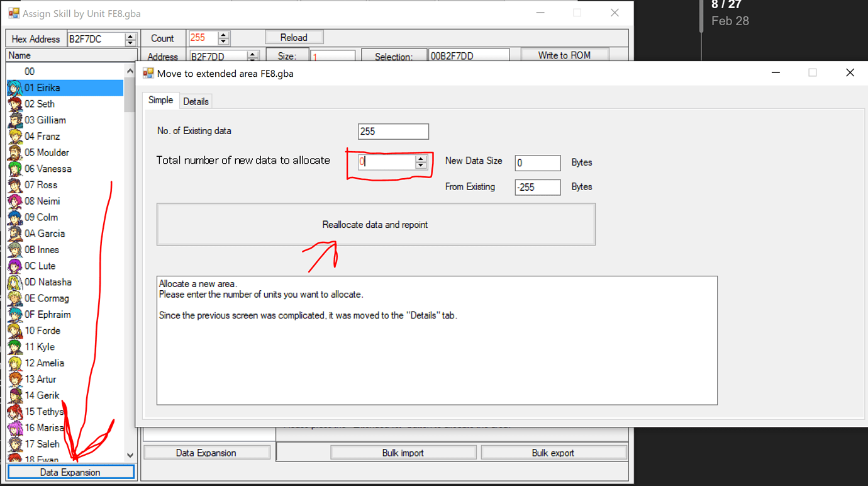The width and height of the screenshot is (868, 486).
Task: Click Moulder's portrait in the list
Action: pyautogui.click(x=19, y=152)
